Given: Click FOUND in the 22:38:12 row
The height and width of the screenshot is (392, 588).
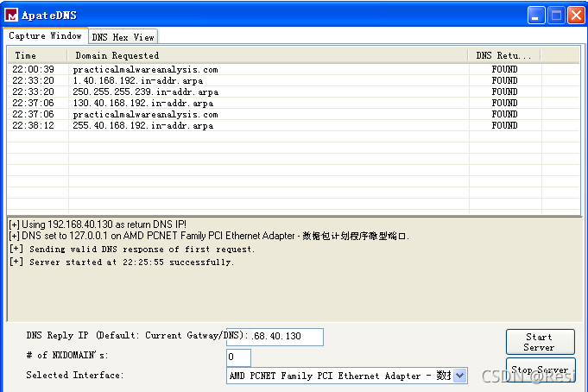Looking at the screenshot, I should point(504,126).
